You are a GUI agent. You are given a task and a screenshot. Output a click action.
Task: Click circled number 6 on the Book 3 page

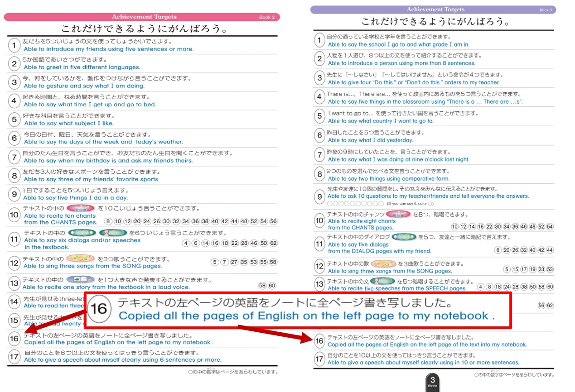319,136
